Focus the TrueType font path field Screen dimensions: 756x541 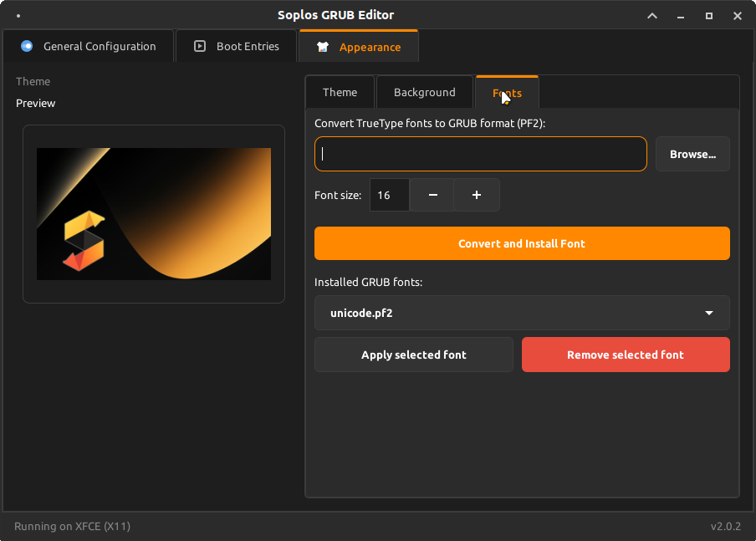(x=481, y=154)
